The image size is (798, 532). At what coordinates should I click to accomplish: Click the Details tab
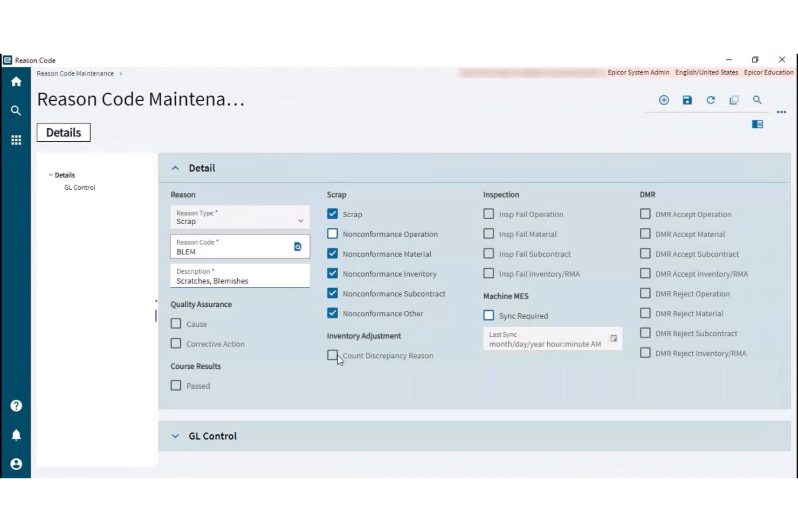(63, 132)
